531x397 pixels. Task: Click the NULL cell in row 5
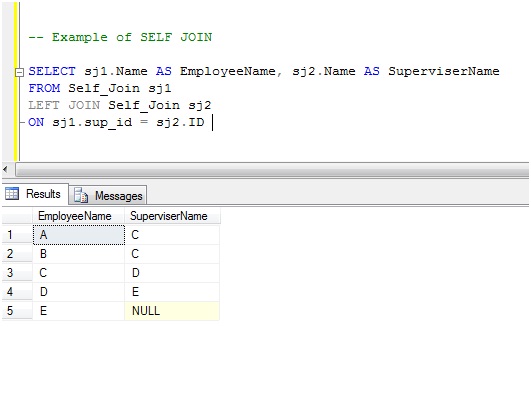coord(172,311)
